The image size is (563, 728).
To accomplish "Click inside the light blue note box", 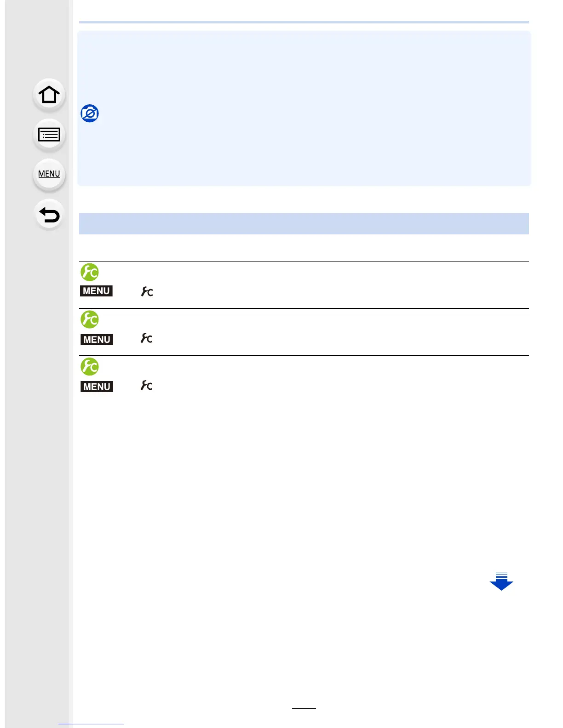I will 304,108.
